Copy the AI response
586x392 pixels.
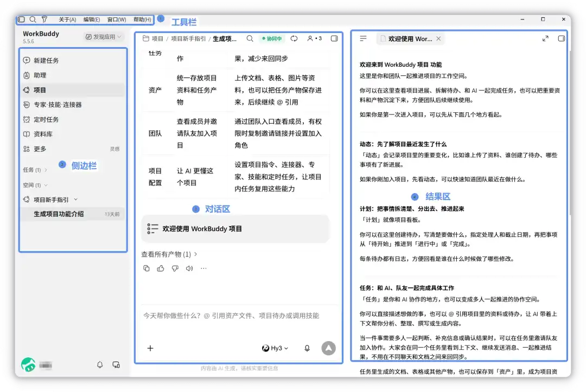[x=146, y=268]
